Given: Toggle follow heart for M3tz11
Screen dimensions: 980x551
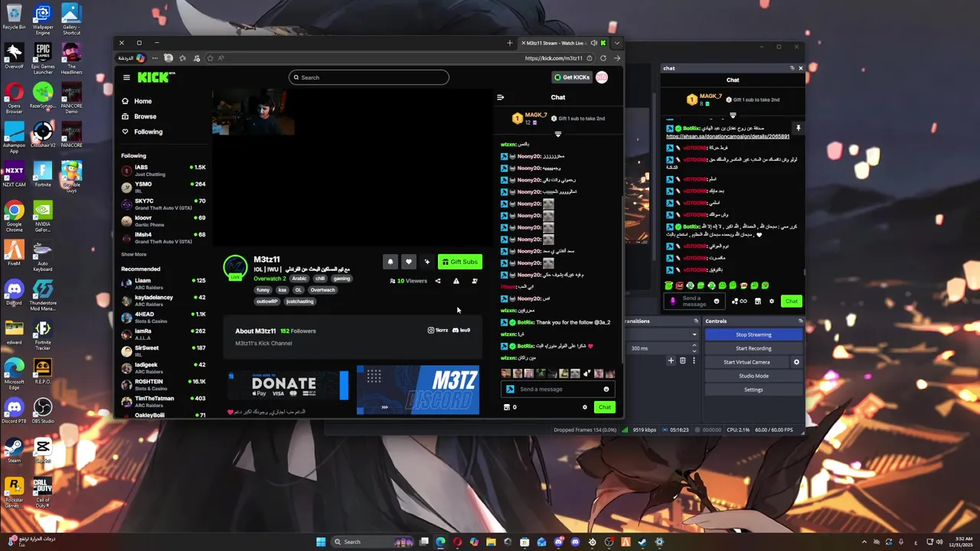Looking at the screenshot, I should 409,262.
